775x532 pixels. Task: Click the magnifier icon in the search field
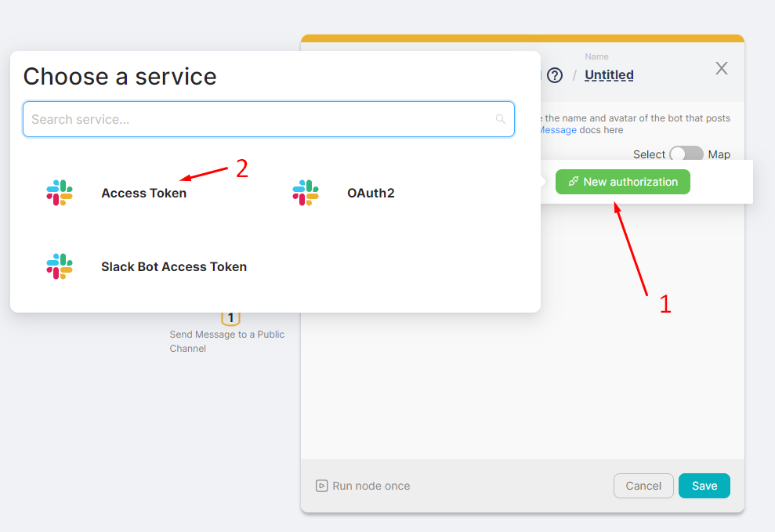(x=501, y=118)
